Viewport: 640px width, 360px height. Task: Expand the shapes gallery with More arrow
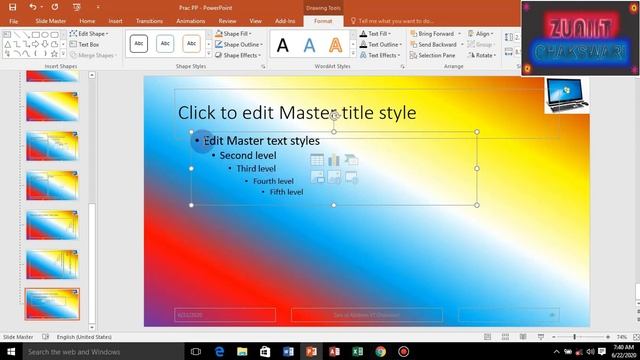pos(63,54)
